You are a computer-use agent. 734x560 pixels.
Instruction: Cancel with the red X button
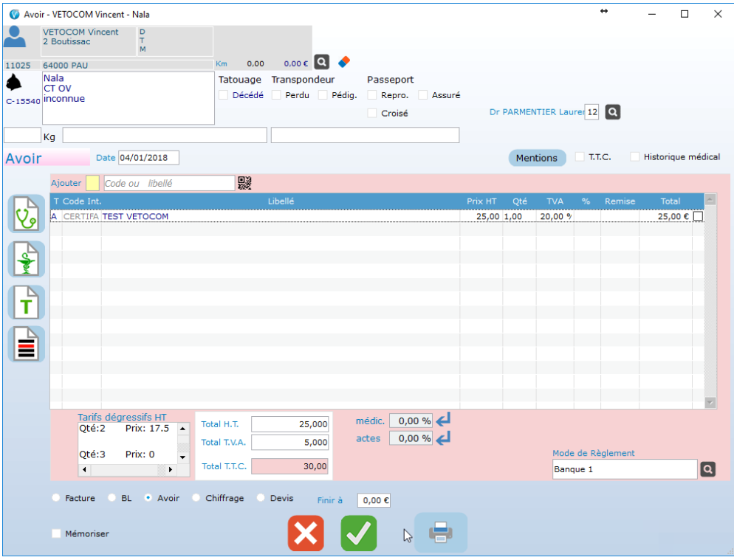point(306,533)
